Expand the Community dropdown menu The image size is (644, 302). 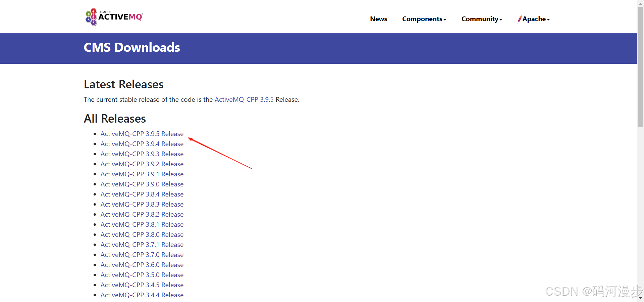482,19
